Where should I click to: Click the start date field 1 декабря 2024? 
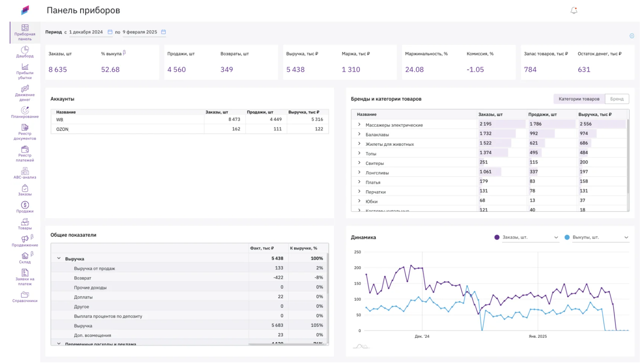tap(86, 32)
